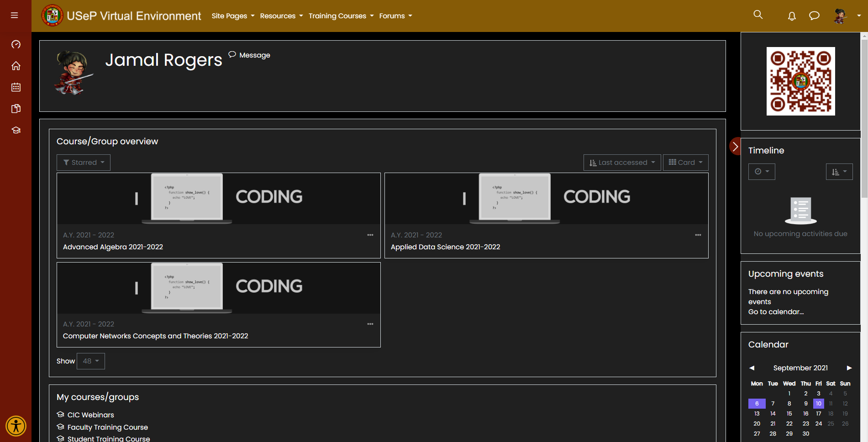Open messages via the chat bubble icon
Screen dimensions: 868x442
pyautogui.click(x=814, y=16)
